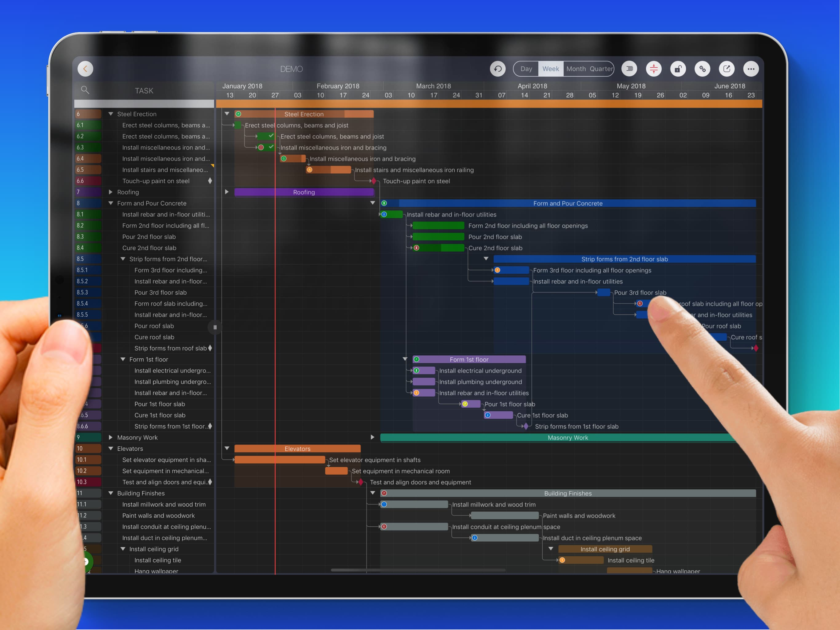
Task: Toggle the unlock padlock icon
Action: tap(678, 69)
